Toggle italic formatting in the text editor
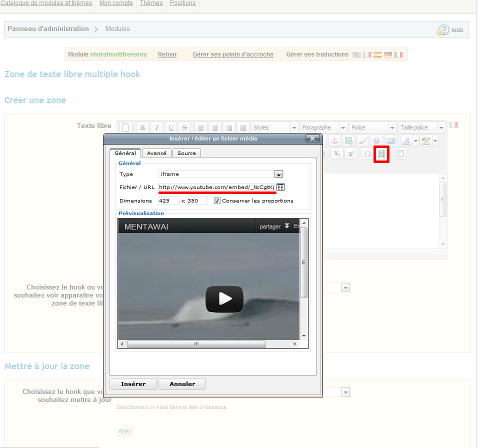This screenshot has height=448, width=479. (156, 127)
